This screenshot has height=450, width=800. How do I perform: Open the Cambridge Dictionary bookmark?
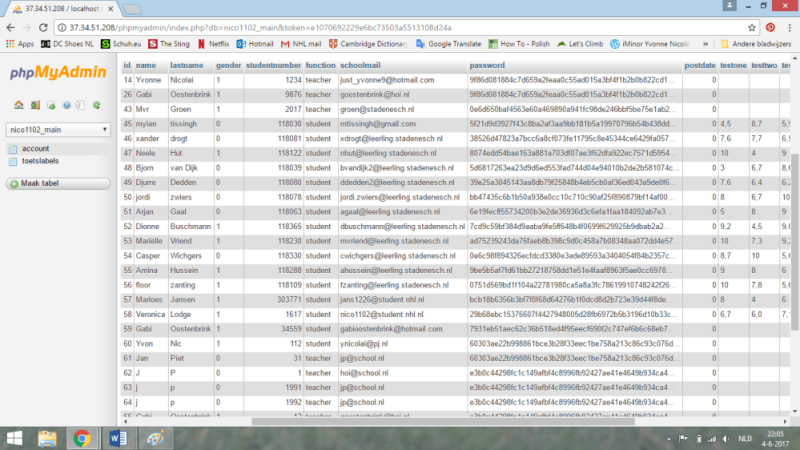click(368, 44)
